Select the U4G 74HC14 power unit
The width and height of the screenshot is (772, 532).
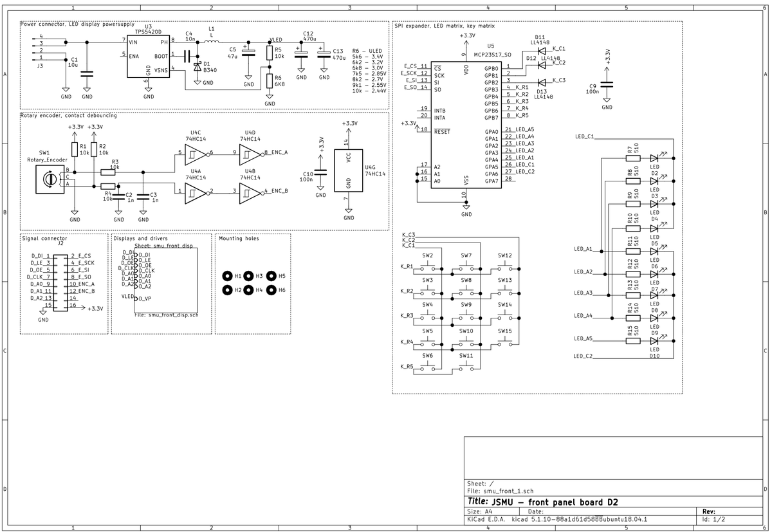tap(349, 170)
